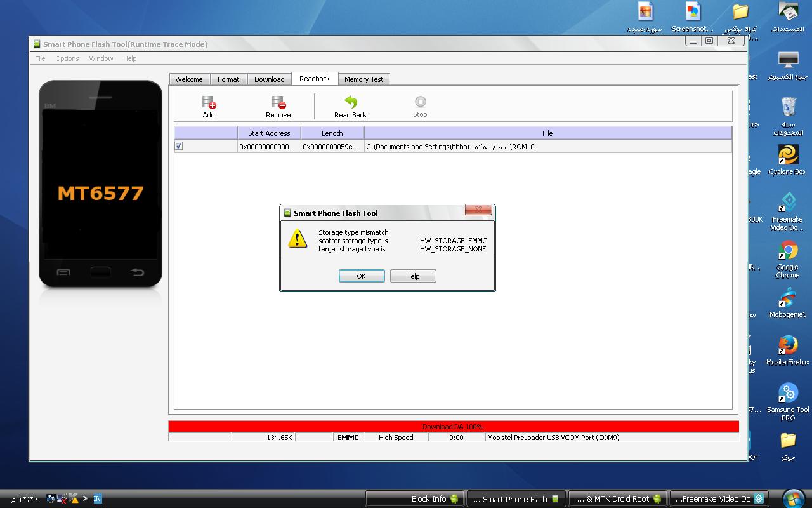Click the Length column header
812x508 pixels.
[x=332, y=133]
